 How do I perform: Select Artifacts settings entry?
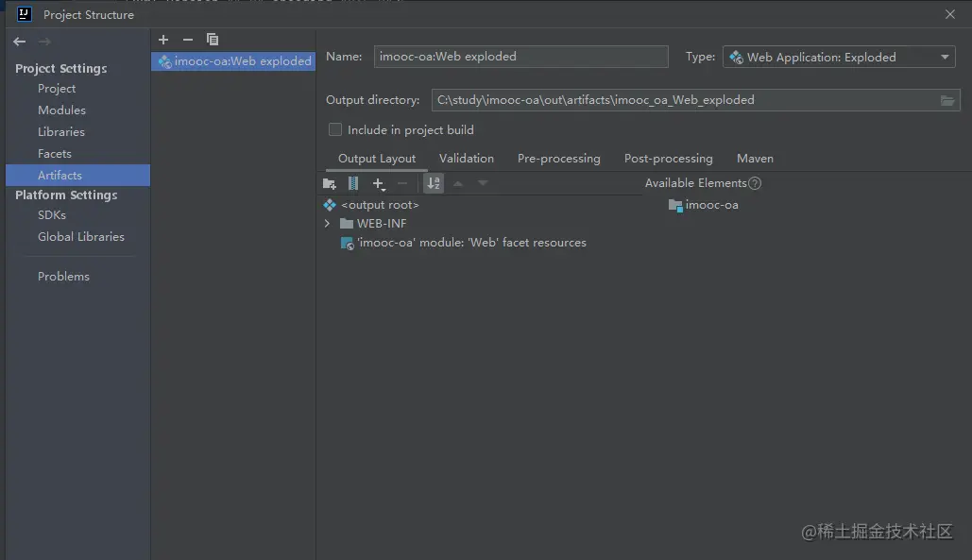click(x=78, y=176)
